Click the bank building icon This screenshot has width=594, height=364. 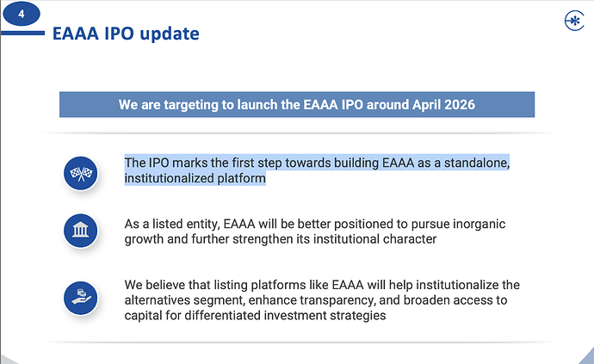(81, 231)
